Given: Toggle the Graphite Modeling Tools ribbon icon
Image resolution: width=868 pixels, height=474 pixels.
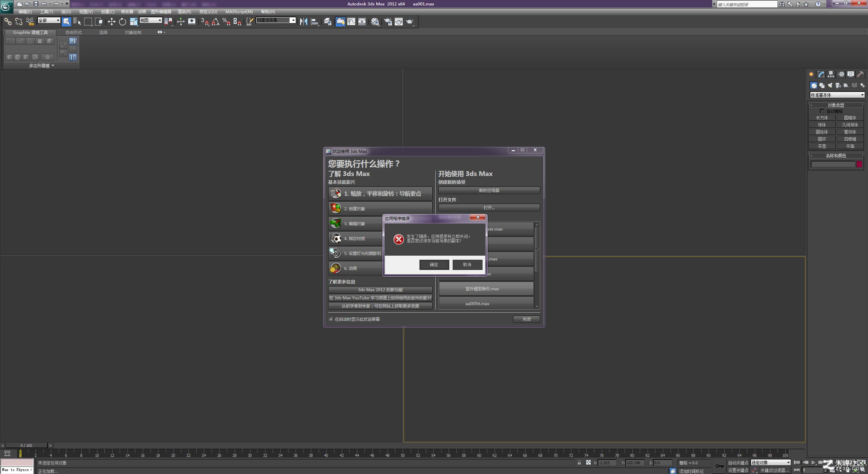Looking at the screenshot, I should [340, 22].
